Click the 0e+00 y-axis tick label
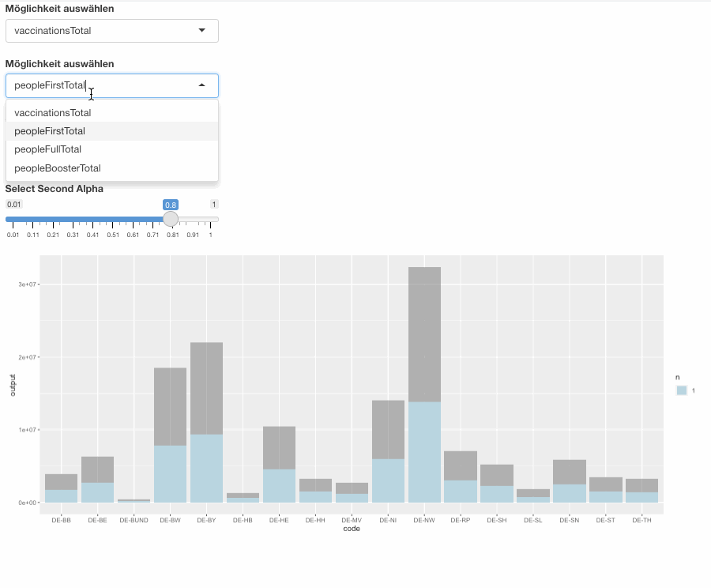The width and height of the screenshot is (711, 588). click(27, 503)
